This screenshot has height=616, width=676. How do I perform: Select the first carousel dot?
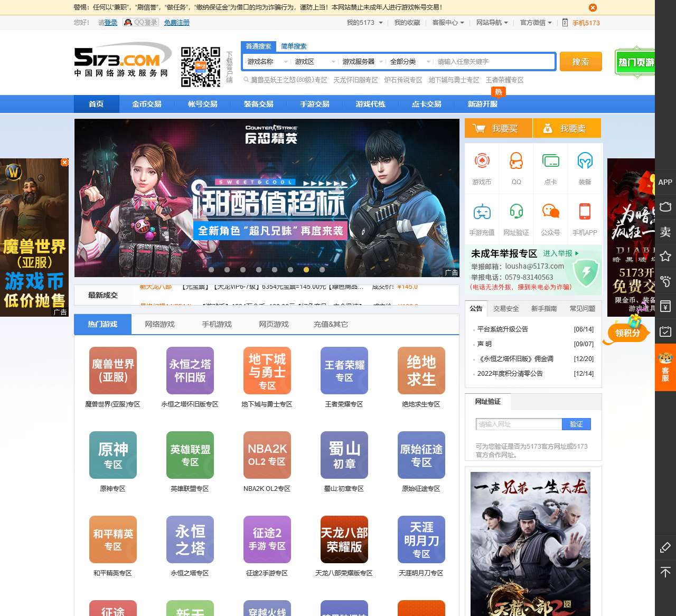tap(211, 269)
